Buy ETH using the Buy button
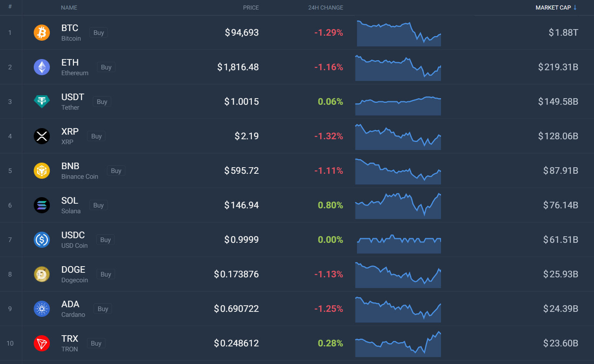 (x=106, y=67)
